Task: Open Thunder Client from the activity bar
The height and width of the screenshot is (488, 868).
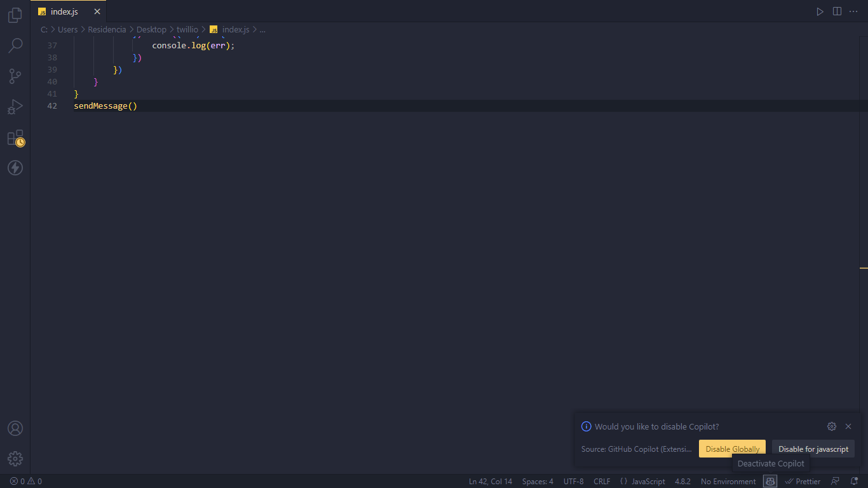Action: click(x=15, y=168)
